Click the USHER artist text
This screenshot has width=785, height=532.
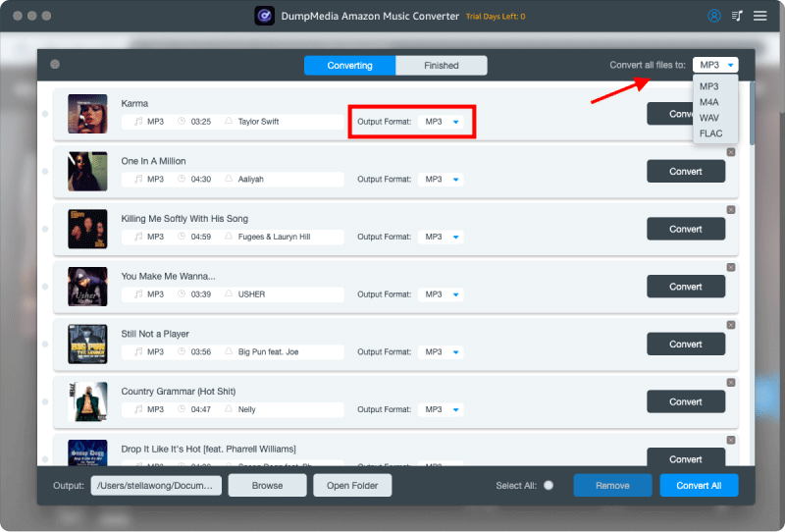point(251,294)
